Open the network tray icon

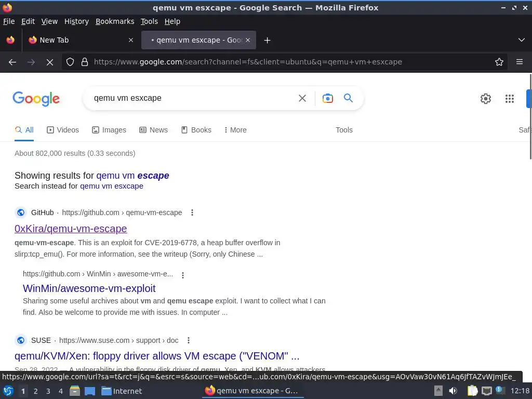click(487, 391)
